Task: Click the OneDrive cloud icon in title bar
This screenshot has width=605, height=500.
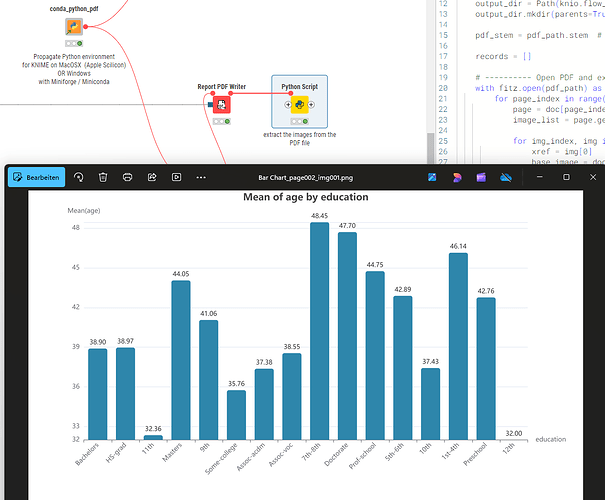Action: [x=506, y=177]
